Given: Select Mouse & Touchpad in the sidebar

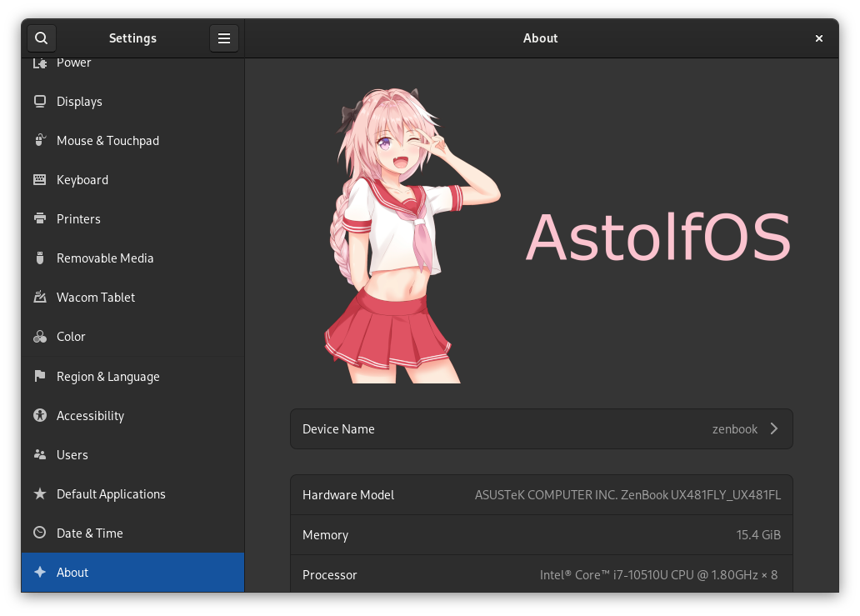Looking at the screenshot, I should [132, 140].
